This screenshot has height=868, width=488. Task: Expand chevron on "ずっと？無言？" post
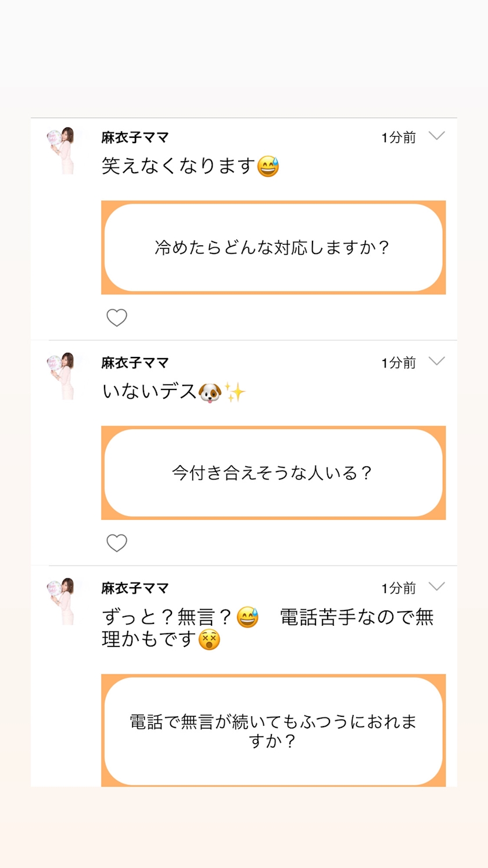point(436,586)
